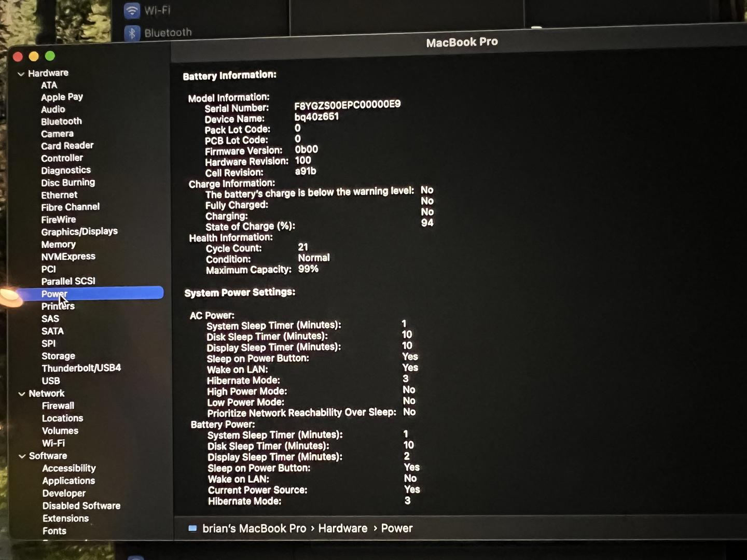The width and height of the screenshot is (747, 560).
Task: Open the SAS entry
Action: [50, 318]
